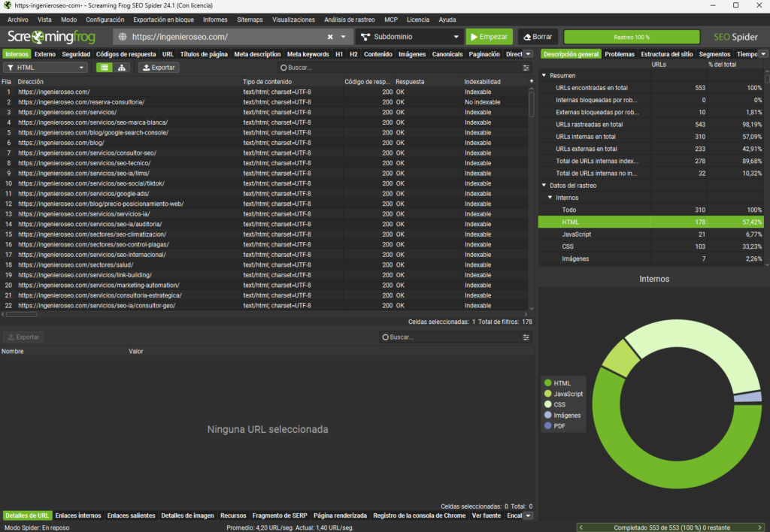Click the JavaScript legend color dot
Screen dimensions: 770x532
point(548,394)
